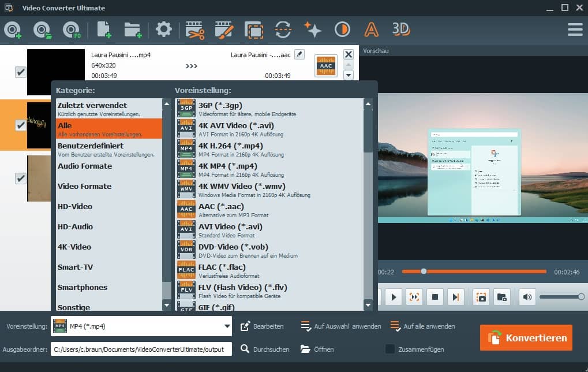Click the down arrow under the file's X button

pyautogui.click(x=348, y=75)
